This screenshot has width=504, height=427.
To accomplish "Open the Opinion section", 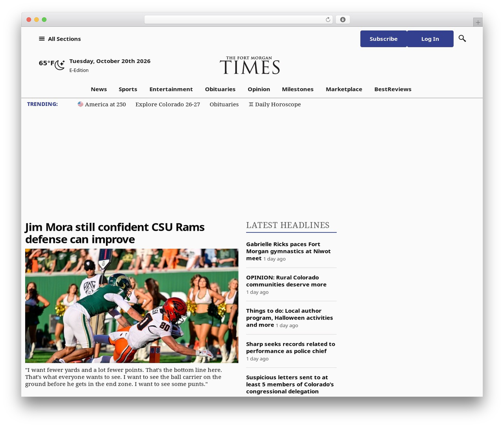I will [x=259, y=89].
